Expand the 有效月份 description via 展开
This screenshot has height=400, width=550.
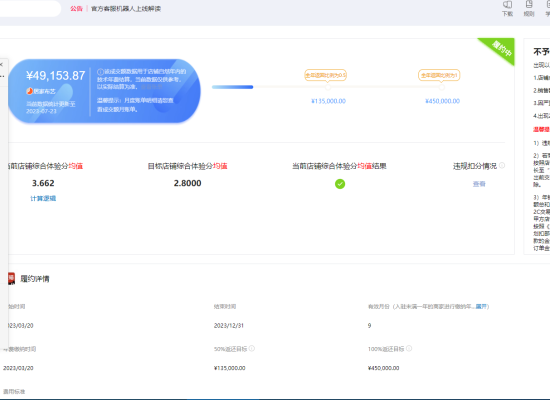point(481,306)
